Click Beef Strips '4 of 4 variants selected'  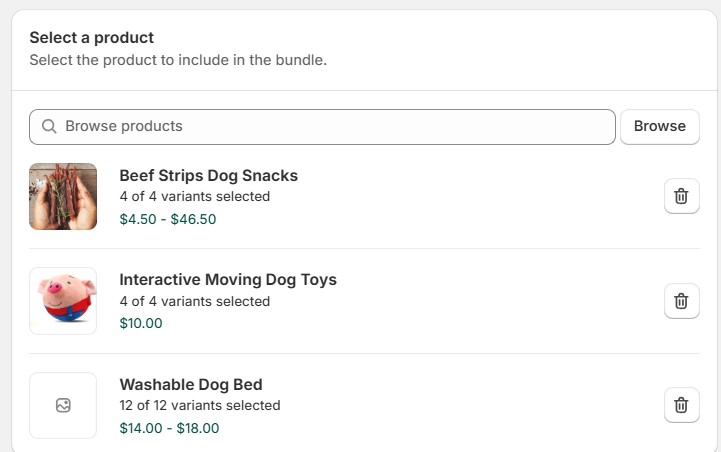195,196
